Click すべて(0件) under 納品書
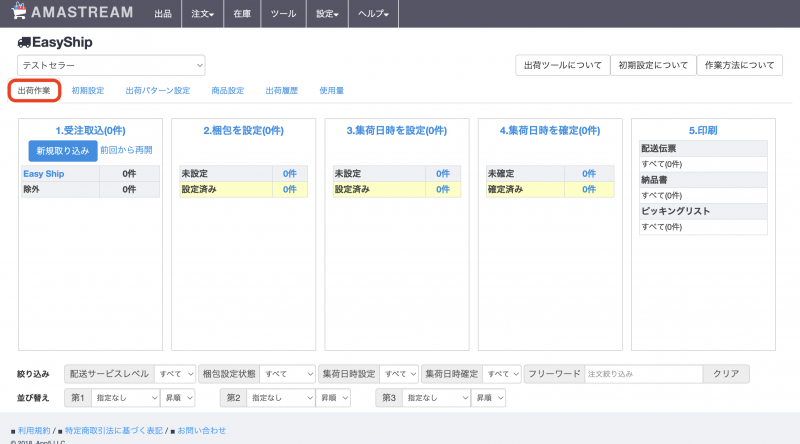Viewport: 800px width, 444px height. [662, 195]
